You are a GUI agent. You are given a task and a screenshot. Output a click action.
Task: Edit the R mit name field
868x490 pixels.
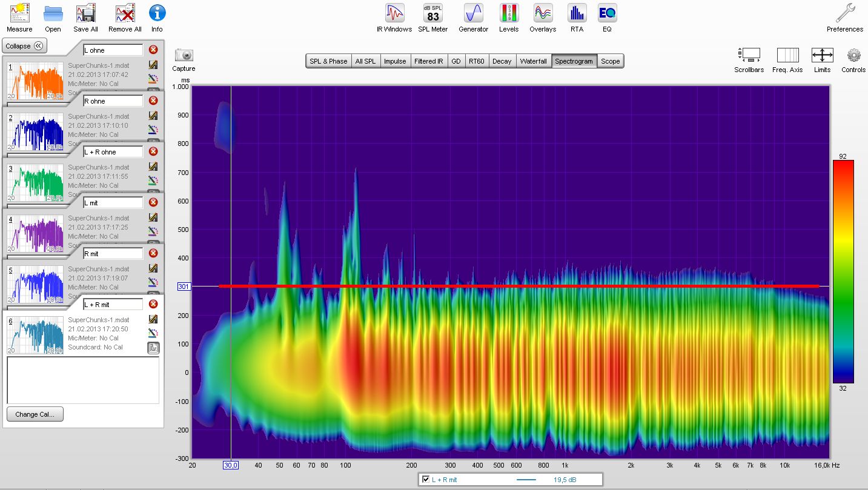click(x=113, y=254)
